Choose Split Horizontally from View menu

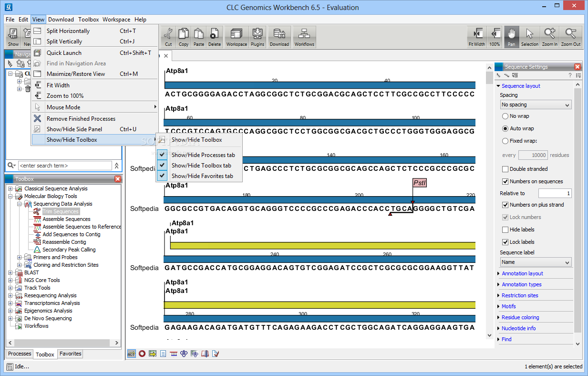pos(94,31)
